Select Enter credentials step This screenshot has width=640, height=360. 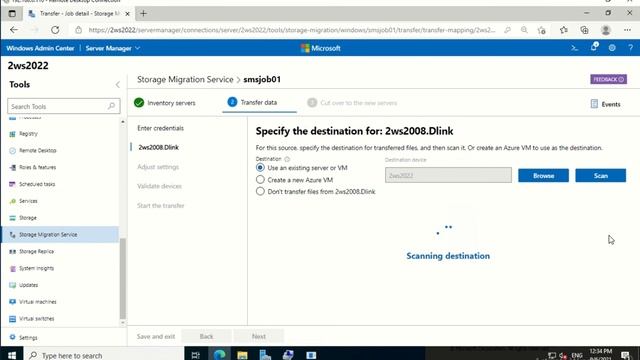click(x=160, y=128)
